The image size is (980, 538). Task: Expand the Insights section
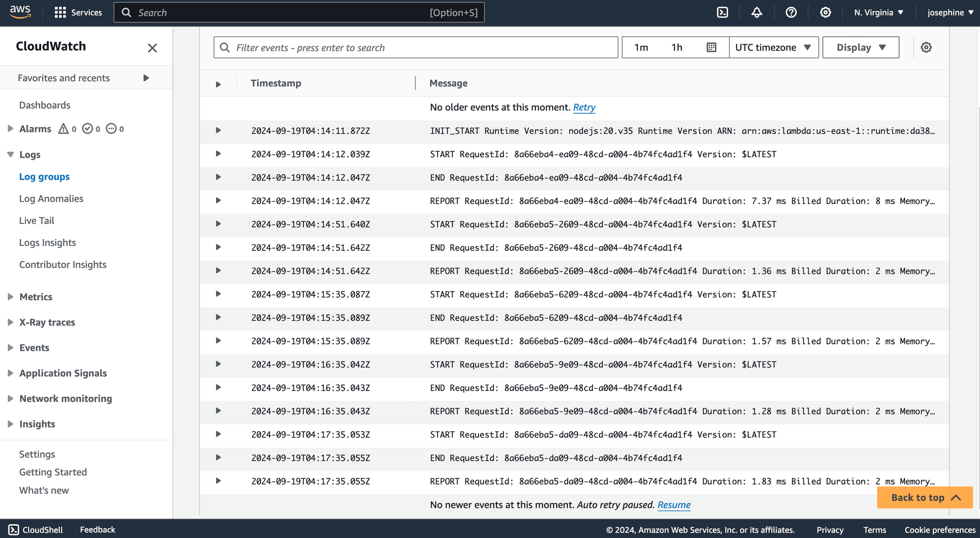10,424
